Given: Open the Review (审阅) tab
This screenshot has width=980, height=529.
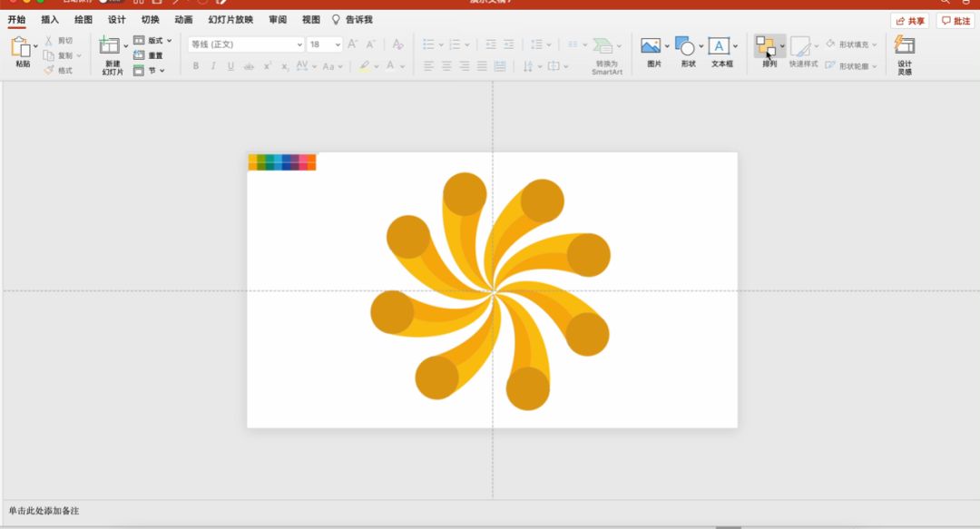Looking at the screenshot, I should (x=278, y=19).
